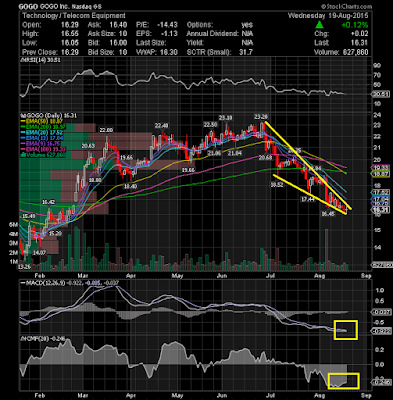Click the 16.45 August low label
393x400 pixels.
[328, 214]
